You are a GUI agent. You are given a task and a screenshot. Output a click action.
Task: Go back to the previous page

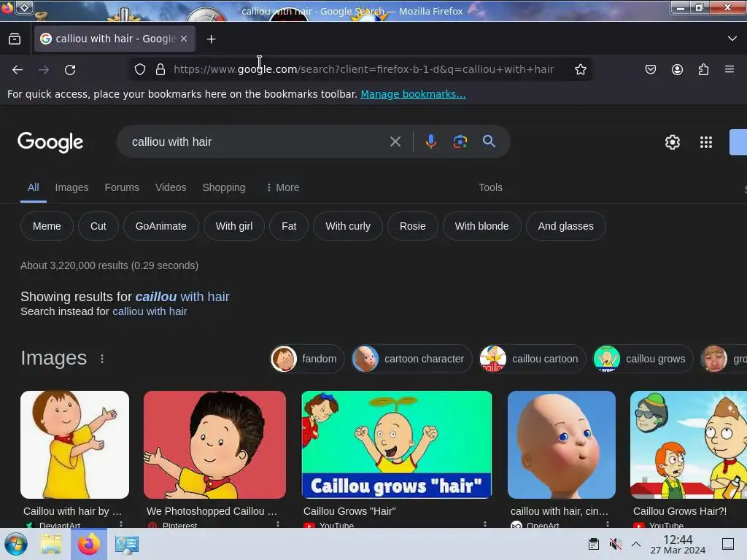[18, 70]
